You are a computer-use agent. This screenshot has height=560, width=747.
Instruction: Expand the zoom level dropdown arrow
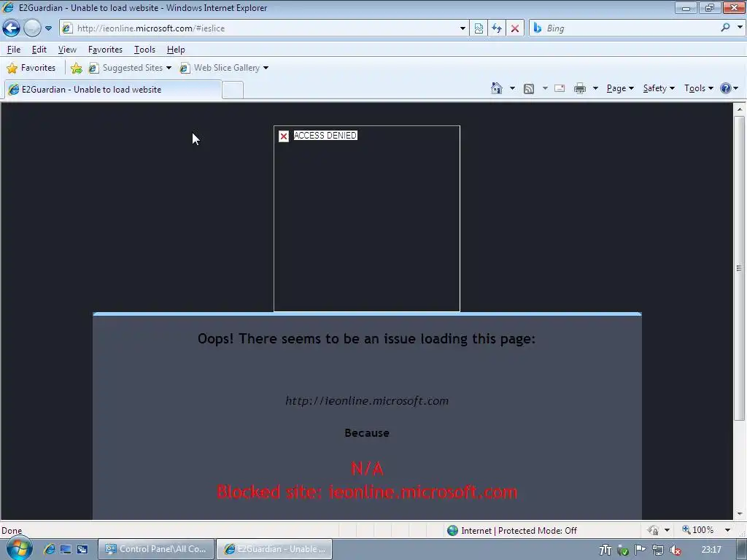(x=727, y=530)
